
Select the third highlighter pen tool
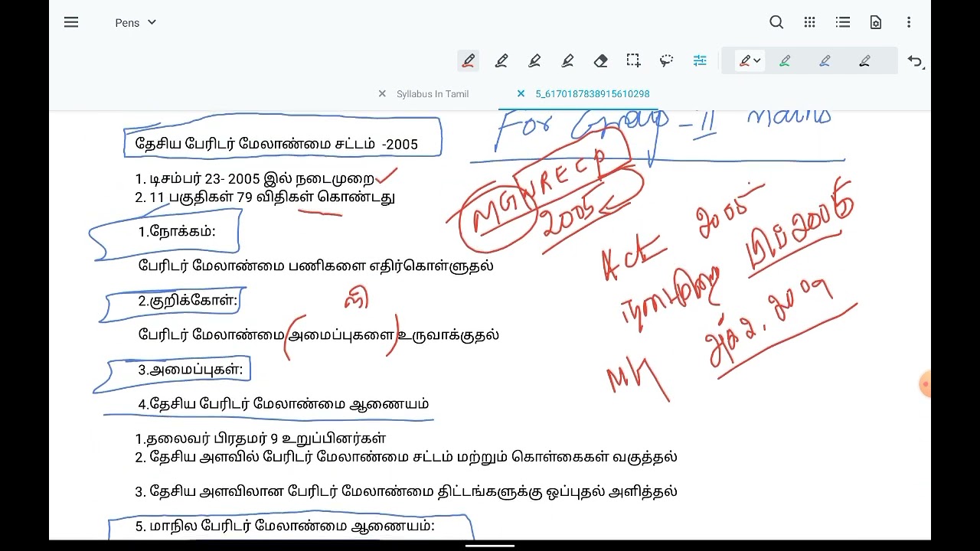(534, 60)
